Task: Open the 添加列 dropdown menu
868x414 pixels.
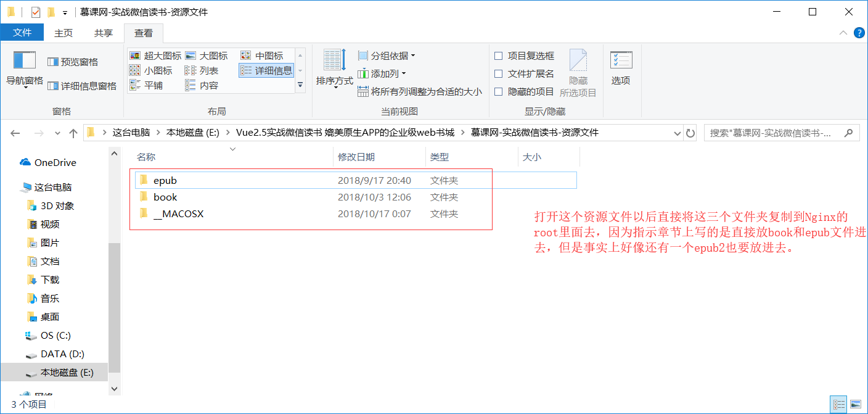Action: [382, 73]
